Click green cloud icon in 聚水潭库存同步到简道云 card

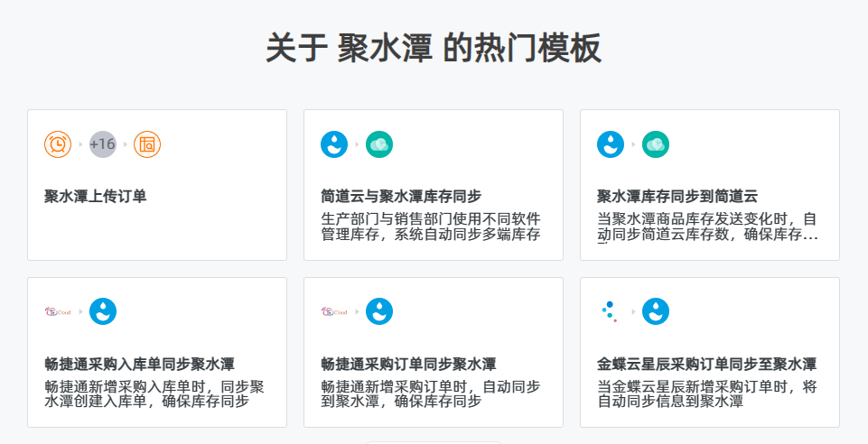pyautogui.click(x=656, y=144)
